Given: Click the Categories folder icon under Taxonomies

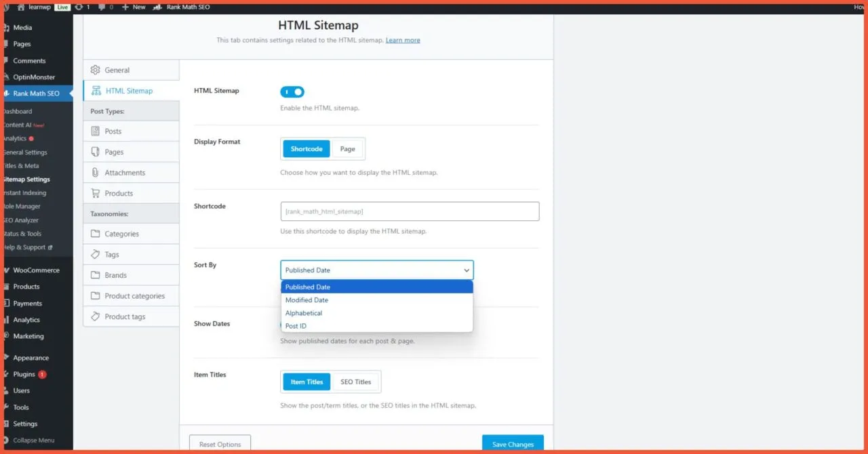Looking at the screenshot, I should click(95, 233).
